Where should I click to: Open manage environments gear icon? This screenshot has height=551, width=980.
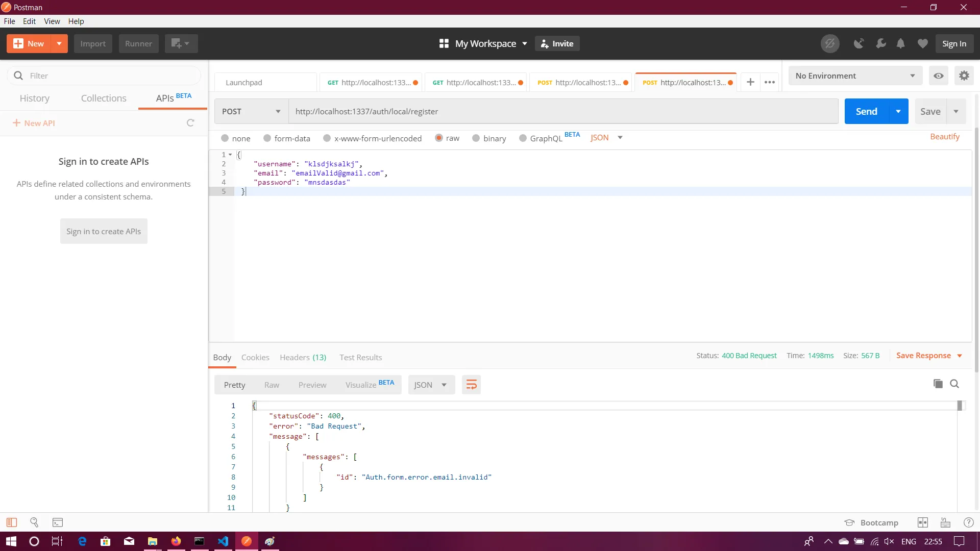(x=964, y=76)
